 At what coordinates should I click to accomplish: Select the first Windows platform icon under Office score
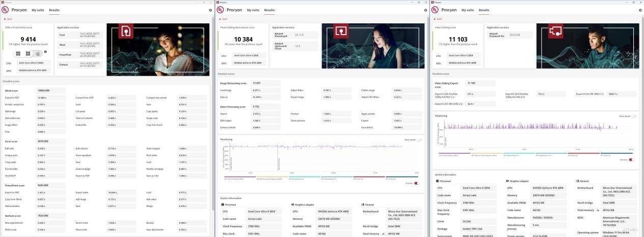pyautogui.click(x=18, y=53)
